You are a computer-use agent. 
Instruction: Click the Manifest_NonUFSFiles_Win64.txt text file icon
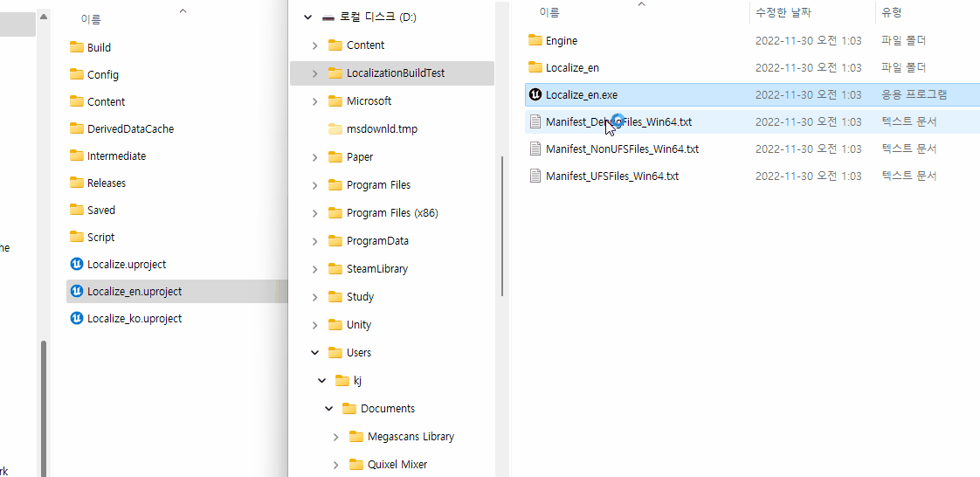pos(536,149)
